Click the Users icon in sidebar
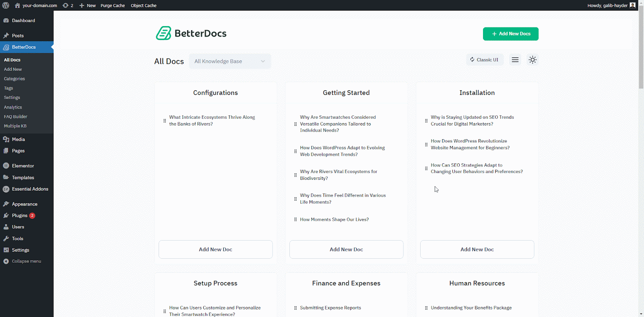This screenshot has height=317, width=644. point(6,227)
